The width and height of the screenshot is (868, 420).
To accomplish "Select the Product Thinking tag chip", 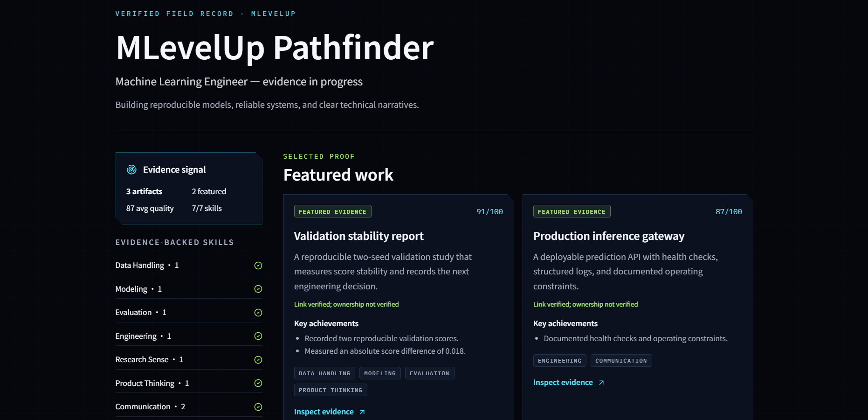I will click(331, 390).
